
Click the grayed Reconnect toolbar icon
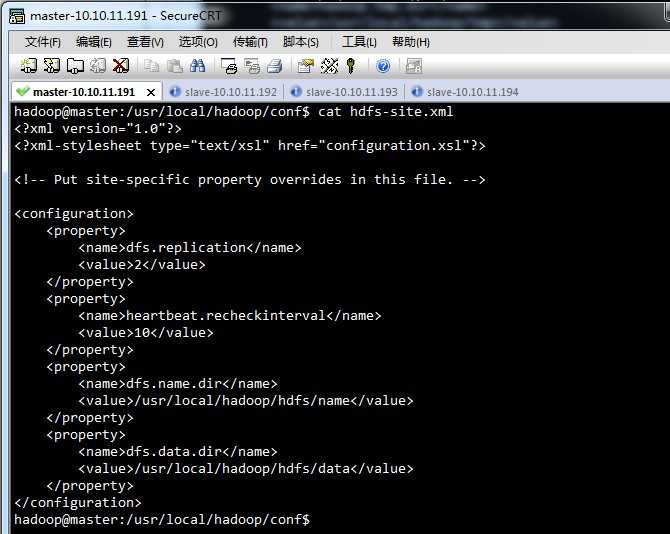tap(98, 66)
